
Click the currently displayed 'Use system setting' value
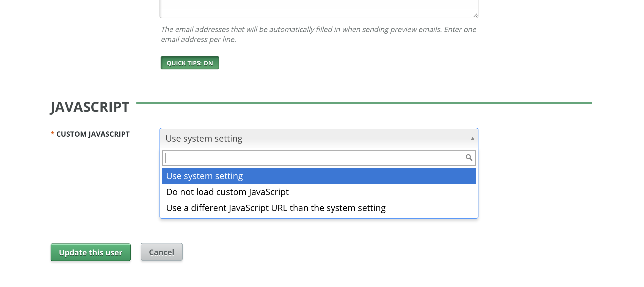pos(204,138)
